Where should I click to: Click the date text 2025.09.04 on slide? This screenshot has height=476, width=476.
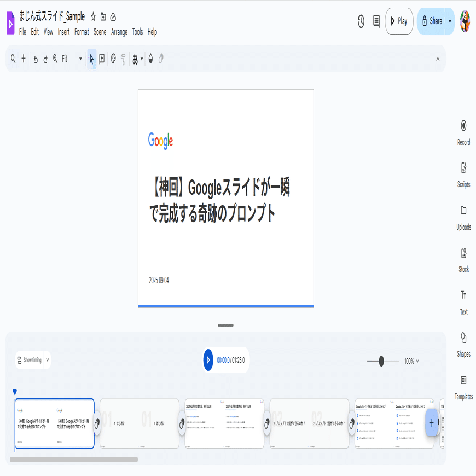[159, 280]
